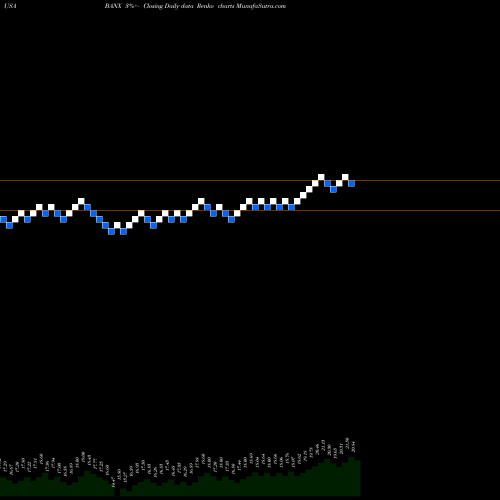Click the words "Closing Daily data" in the title

click(x=168, y=6)
